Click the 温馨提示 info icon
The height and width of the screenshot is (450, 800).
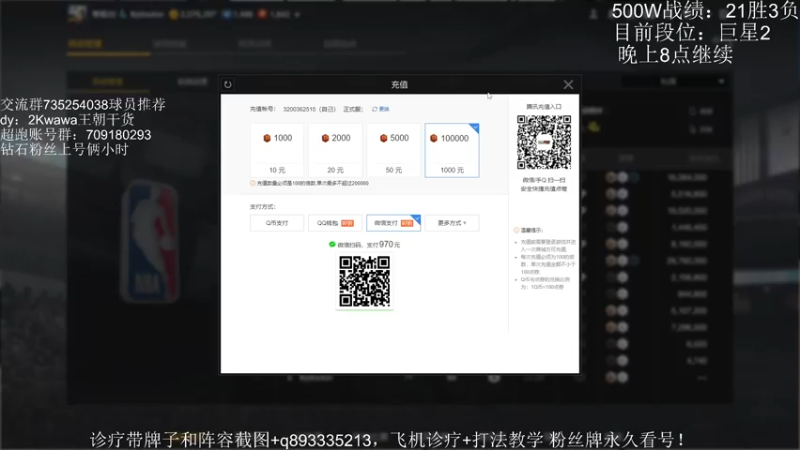pyautogui.click(x=516, y=230)
